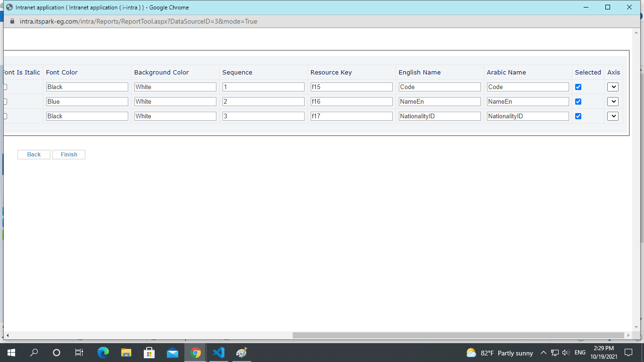Click the horizontal scrollbar thumb
The height and width of the screenshot is (362, 644).
[458, 335]
